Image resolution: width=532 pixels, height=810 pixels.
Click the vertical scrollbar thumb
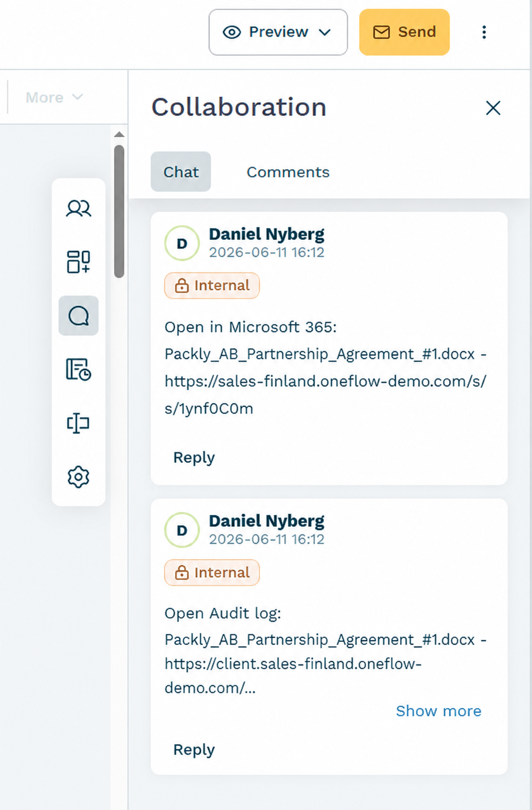pos(119,212)
